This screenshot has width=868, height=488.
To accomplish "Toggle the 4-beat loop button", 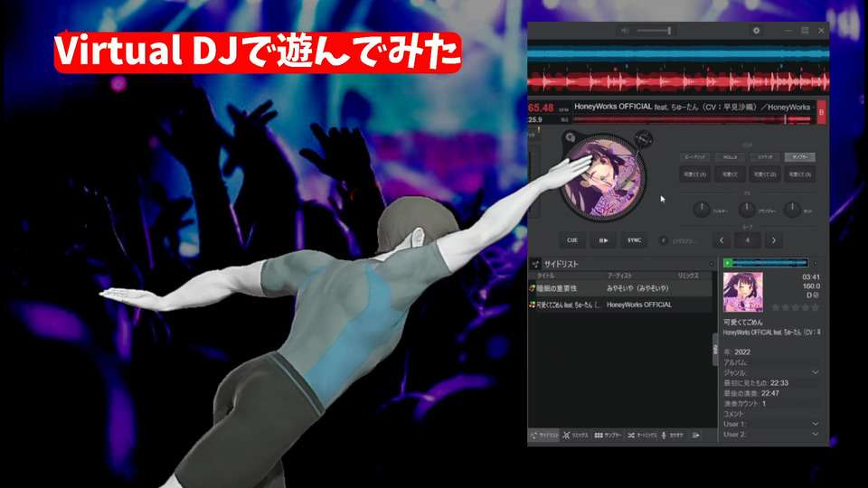I will (748, 240).
